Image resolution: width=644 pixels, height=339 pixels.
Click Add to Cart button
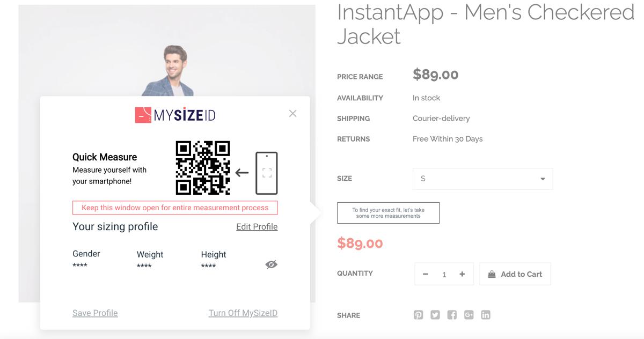515,274
